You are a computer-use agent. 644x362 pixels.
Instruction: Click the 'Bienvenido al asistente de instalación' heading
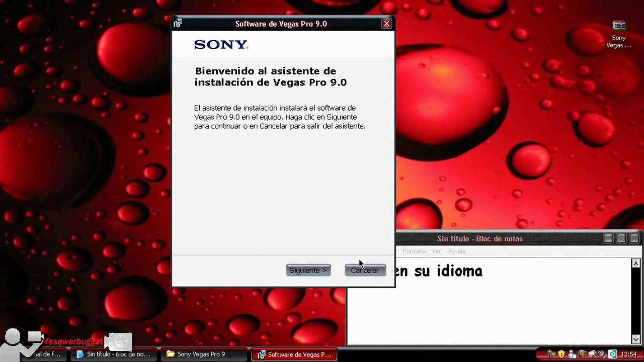271,76
